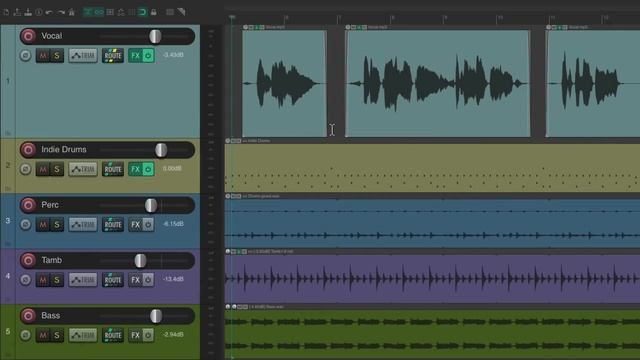The height and width of the screenshot is (360, 640).
Task: Solo the Tamb track
Action: click(57, 280)
